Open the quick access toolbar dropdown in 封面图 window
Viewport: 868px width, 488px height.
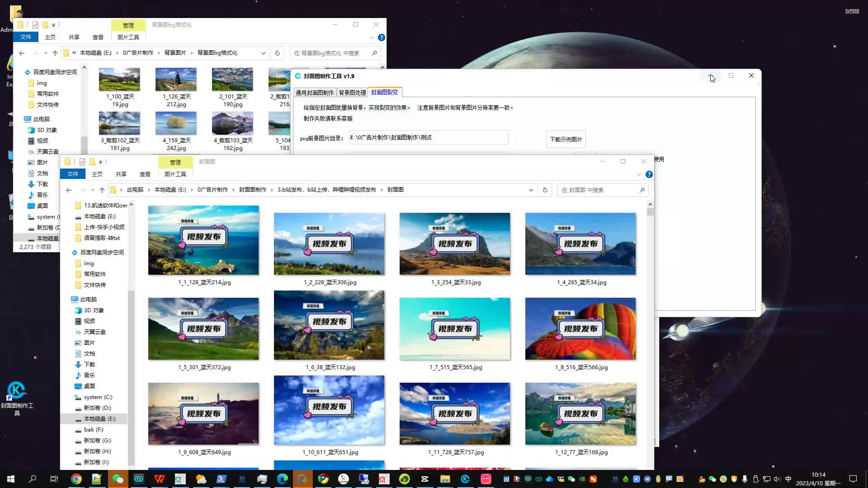[x=100, y=162]
